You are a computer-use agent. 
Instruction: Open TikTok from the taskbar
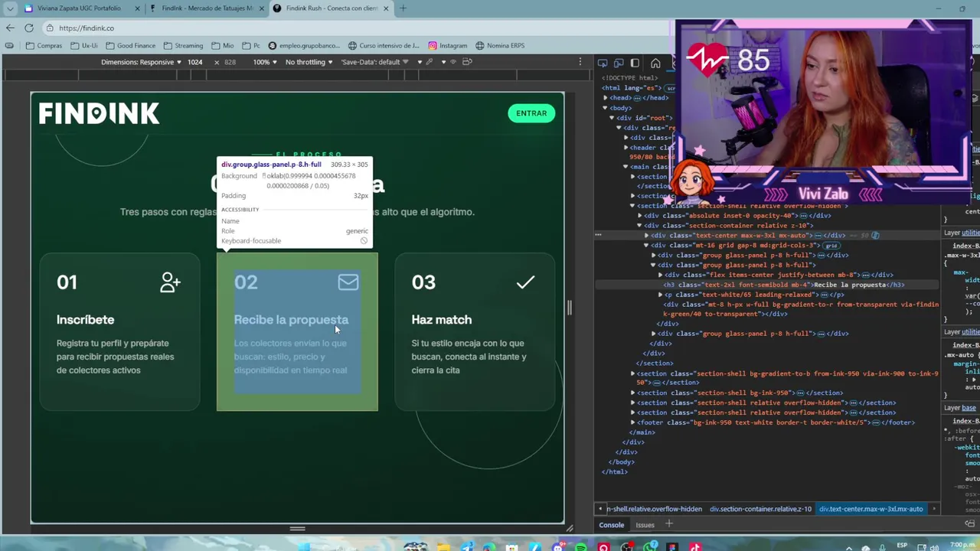695,547
